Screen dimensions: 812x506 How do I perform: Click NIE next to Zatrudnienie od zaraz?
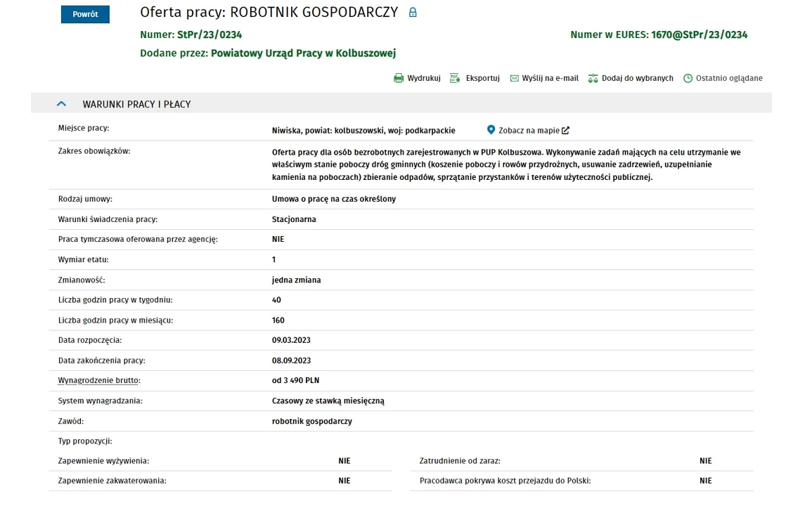pos(705,460)
